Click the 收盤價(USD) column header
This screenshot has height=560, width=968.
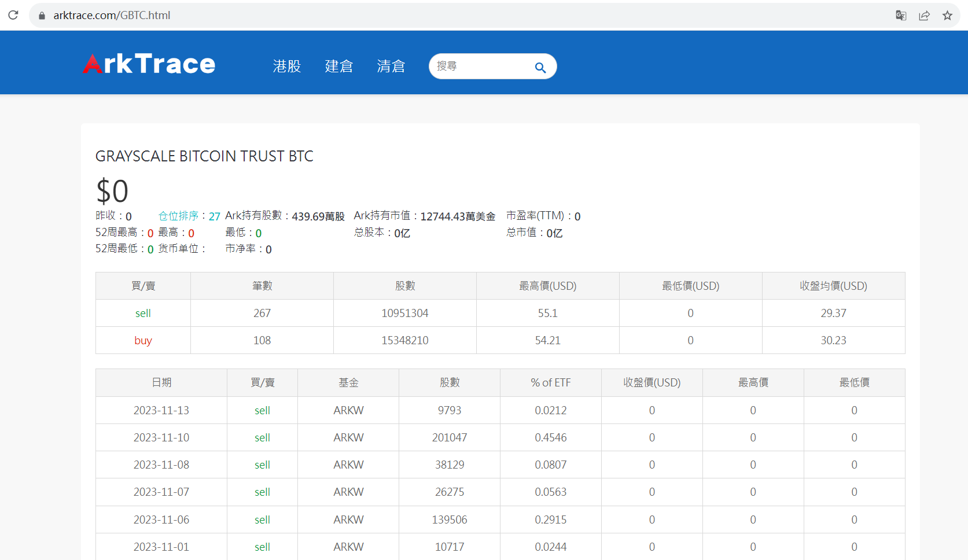(x=652, y=382)
